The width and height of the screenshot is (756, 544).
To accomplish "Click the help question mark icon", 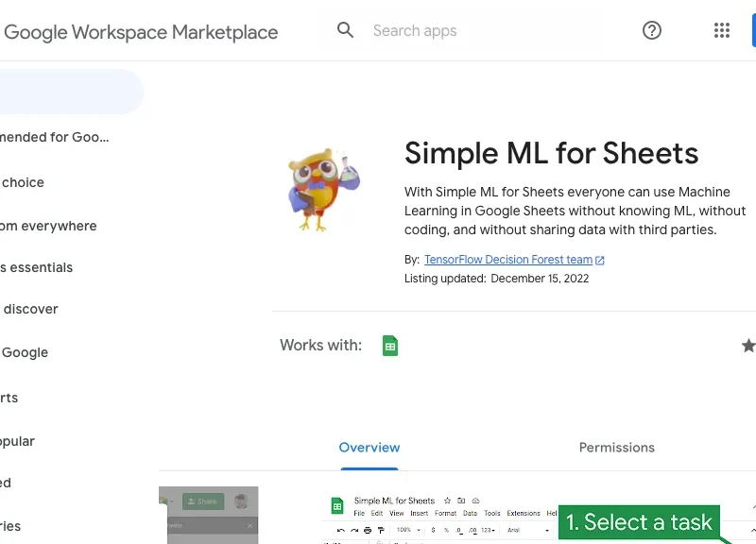I will (651, 30).
